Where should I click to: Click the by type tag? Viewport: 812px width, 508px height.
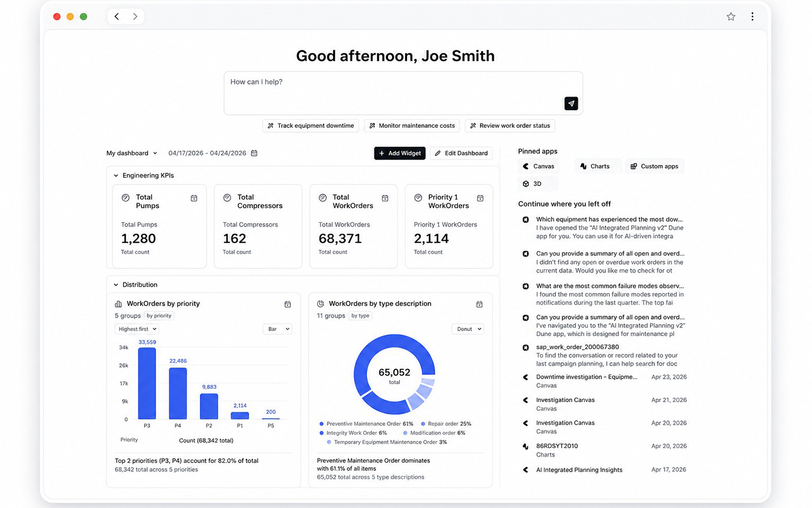tap(361, 315)
